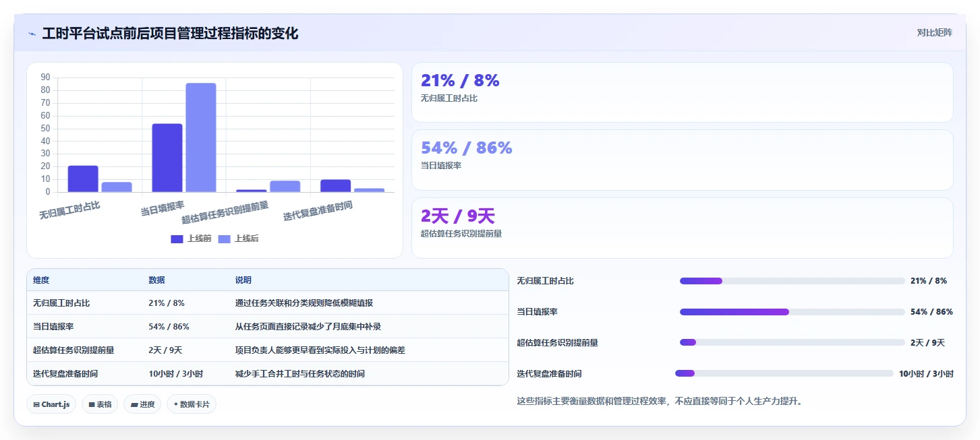Click the 无归属工时占比 progress bar
Viewport: 980px width, 440px height.
pyautogui.click(x=792, y=281)
